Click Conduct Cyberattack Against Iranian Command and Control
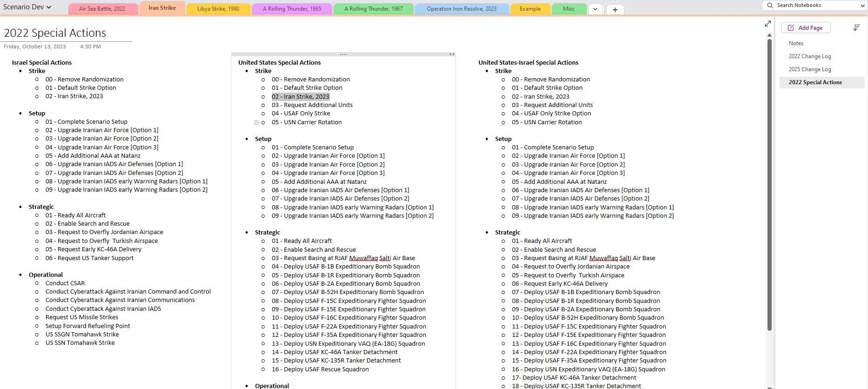 coord(128,292)
